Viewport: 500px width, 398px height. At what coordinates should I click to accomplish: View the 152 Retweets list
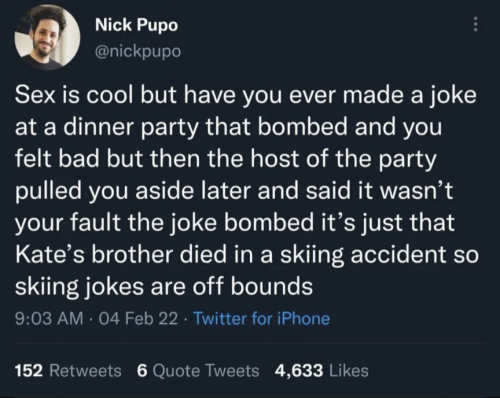tap(68, 371)
